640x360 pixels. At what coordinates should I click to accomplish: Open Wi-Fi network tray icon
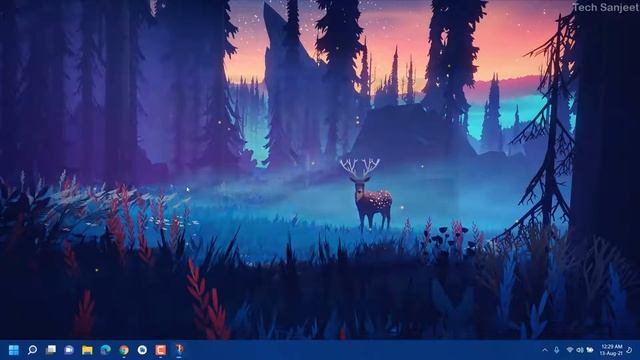click(570, 350)
